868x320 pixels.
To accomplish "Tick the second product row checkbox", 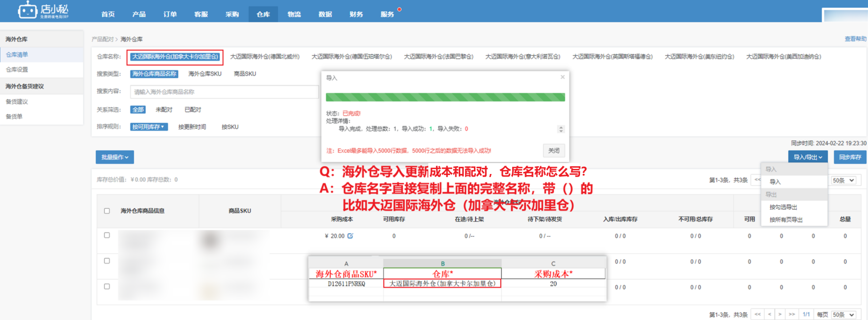I will (107, 260).
